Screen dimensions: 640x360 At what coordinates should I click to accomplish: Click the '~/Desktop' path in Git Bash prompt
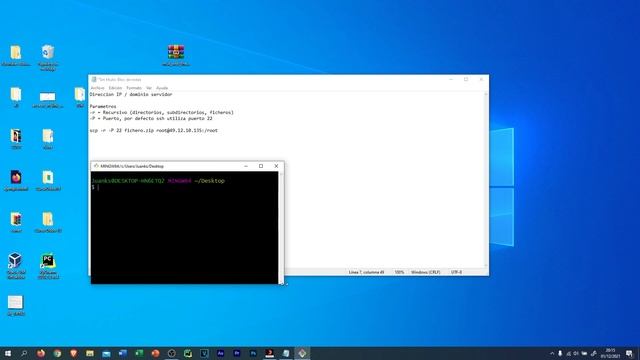pos(209,181)
